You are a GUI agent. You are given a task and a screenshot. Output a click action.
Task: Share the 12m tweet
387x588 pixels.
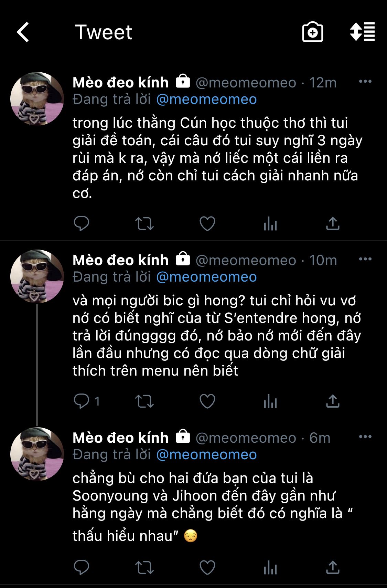(x=333, y=223)
